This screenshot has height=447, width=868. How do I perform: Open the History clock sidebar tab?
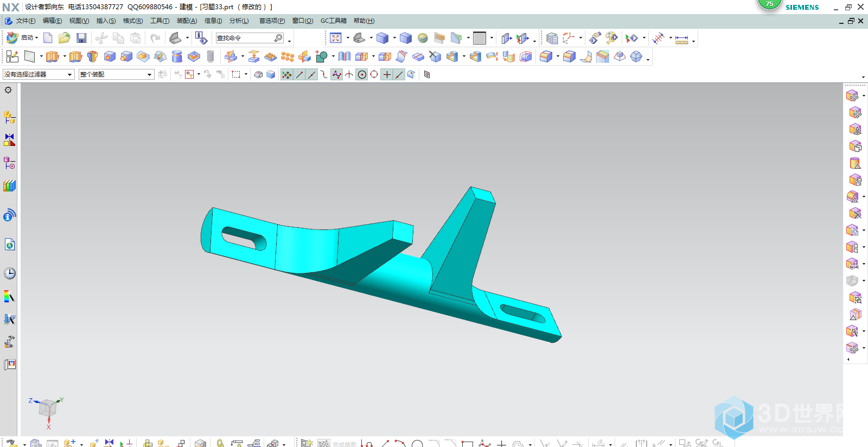(9, 273)
